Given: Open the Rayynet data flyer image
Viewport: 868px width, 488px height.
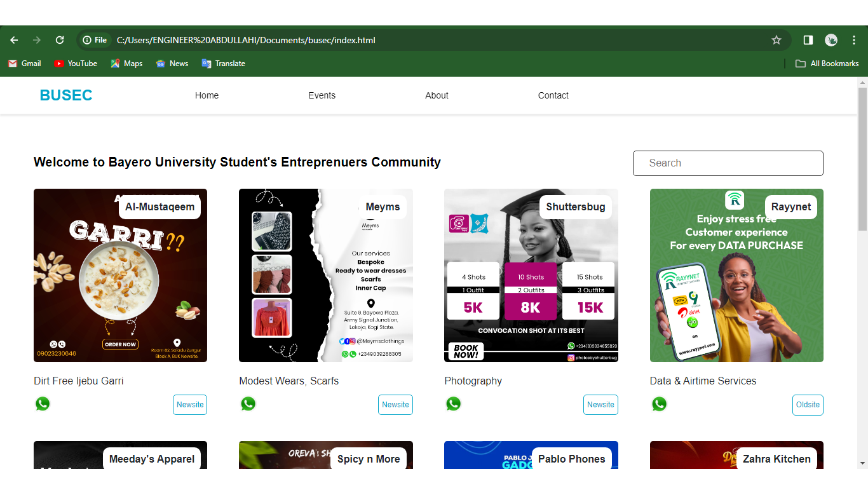Looking at the screenshot, I should pos(736,275).
